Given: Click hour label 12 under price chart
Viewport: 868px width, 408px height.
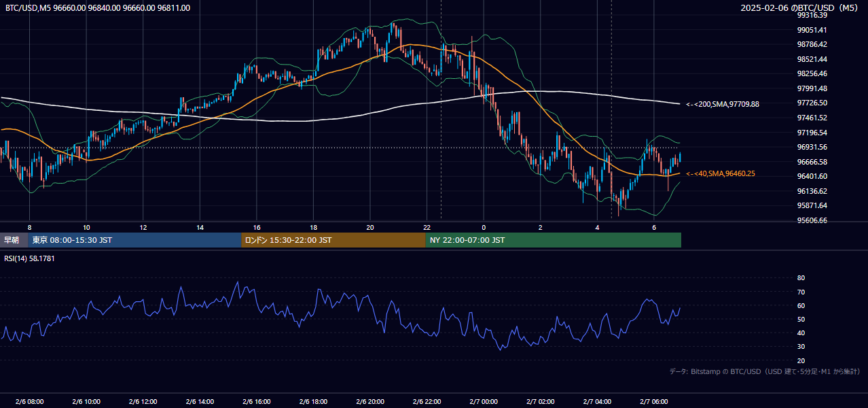Looking at the screenshot, I should click(x=143, y=227).
